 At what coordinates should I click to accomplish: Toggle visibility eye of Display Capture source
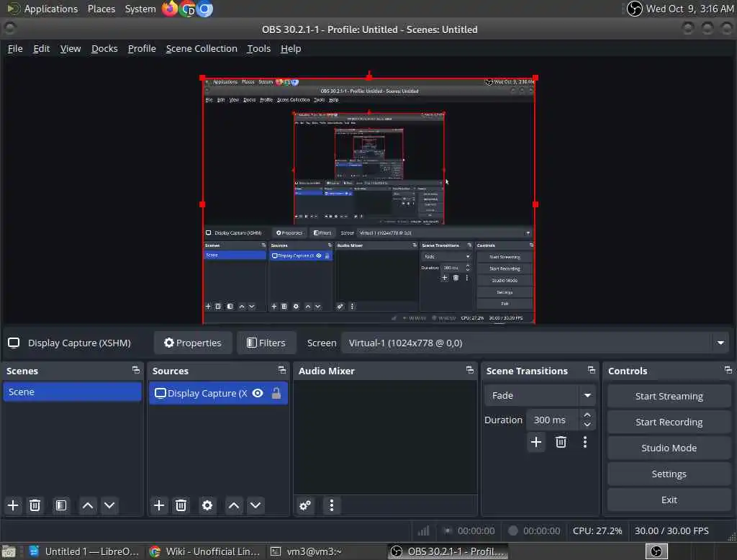tap(258, 393)
